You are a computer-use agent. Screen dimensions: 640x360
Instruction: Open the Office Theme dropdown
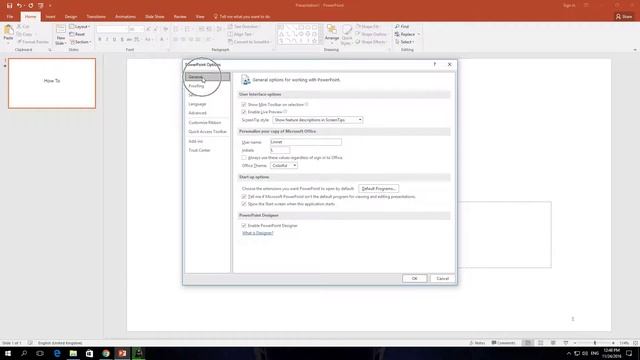click(284, 165)
